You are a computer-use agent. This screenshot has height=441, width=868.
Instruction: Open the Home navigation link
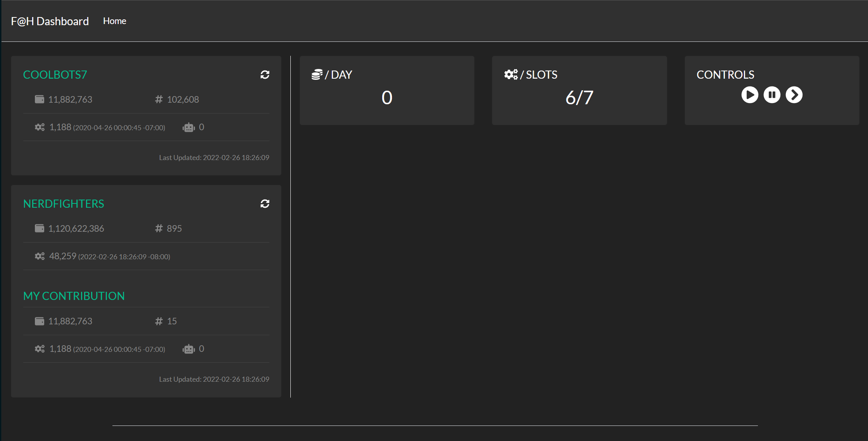tap(114, 21)
